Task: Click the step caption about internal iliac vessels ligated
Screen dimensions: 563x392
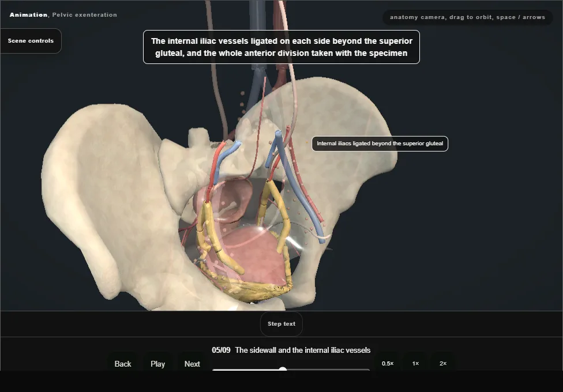Action: pos(281,47)
